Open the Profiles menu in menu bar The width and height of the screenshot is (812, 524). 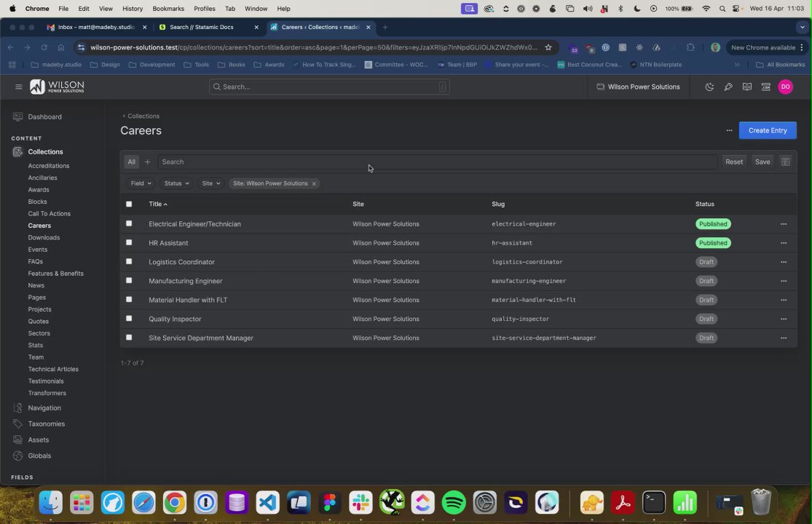click(205, 9)
